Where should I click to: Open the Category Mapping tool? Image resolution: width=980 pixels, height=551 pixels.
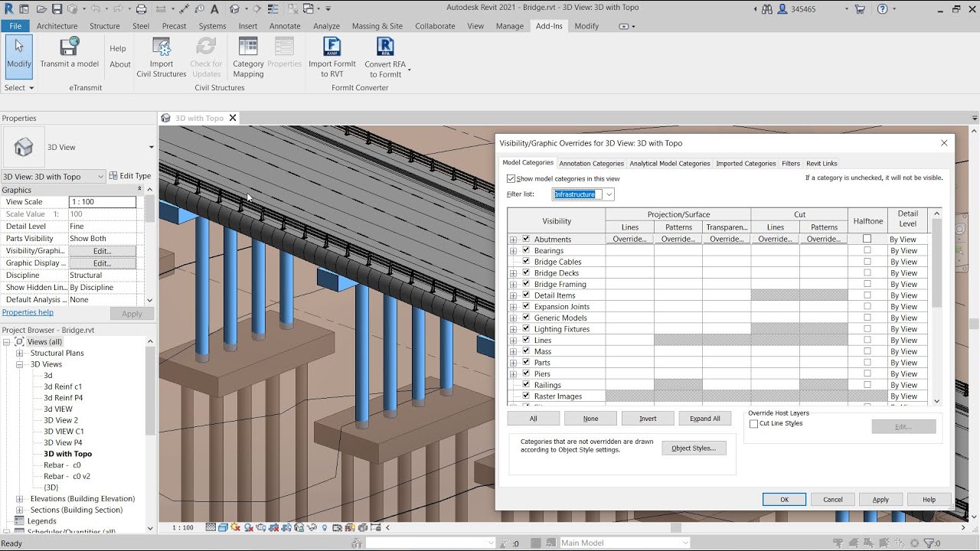(248, 47)
